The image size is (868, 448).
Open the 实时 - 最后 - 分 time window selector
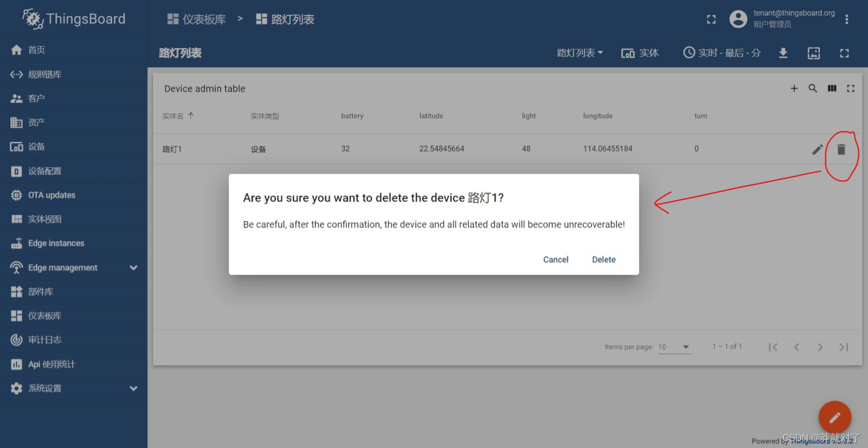click(722, 53)
